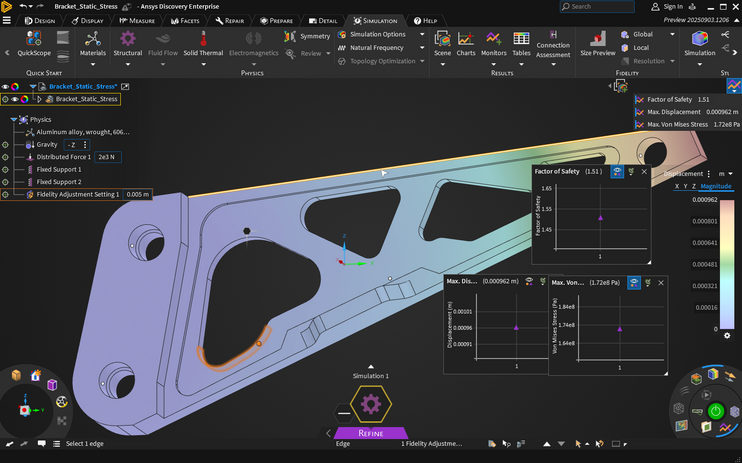
Task: Open the Materials dropdown arrow
Action: tap(93, 64)
